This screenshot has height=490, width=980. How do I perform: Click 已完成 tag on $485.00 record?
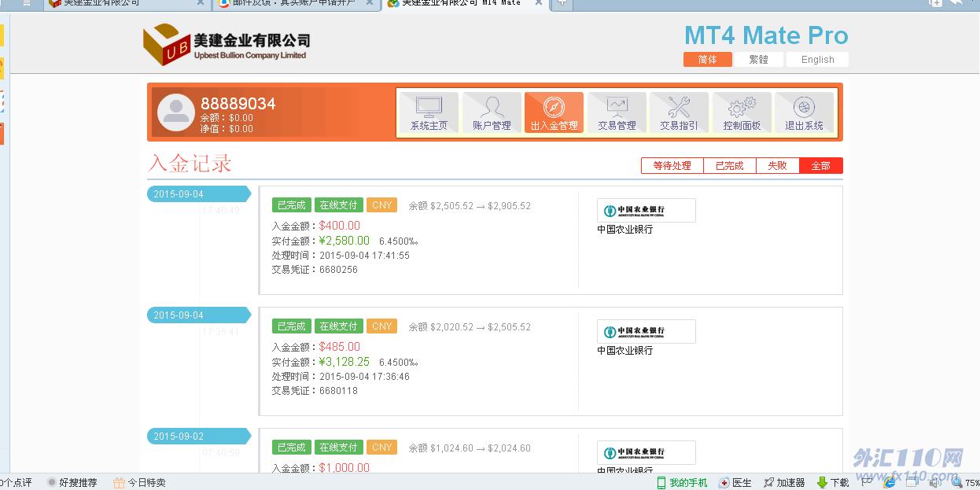291,326
